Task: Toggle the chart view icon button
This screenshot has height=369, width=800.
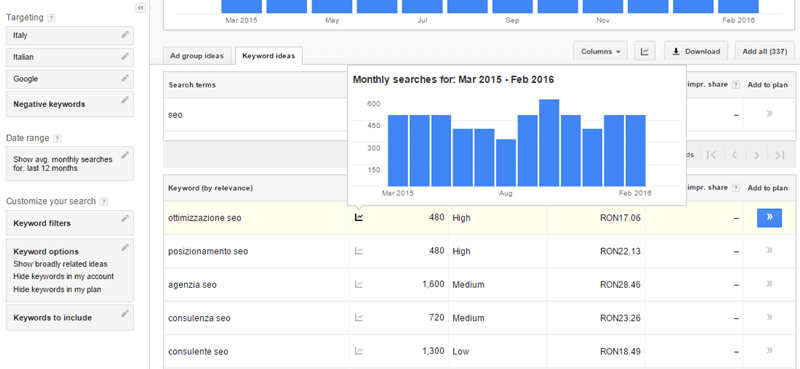Action: click(645, 52)
